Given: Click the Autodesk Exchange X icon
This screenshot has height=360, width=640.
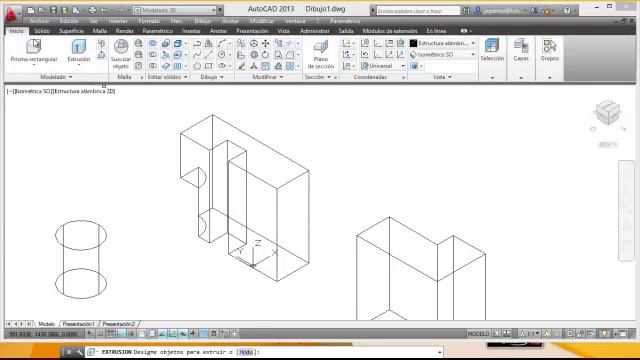Looking at the screenshot, I should [x=534, y=11].
